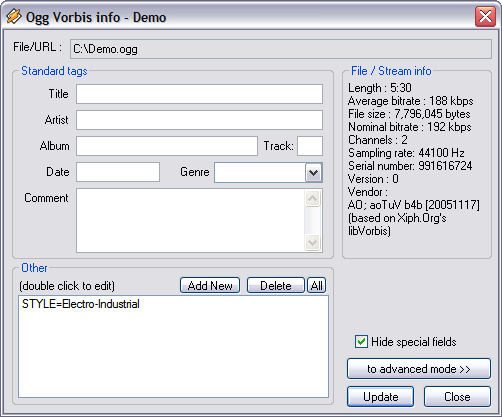The height and width of the screenshot is (417, 502).
Task: Close the Ogg Vorbis info dialog
Action: (x=485, y=16)
